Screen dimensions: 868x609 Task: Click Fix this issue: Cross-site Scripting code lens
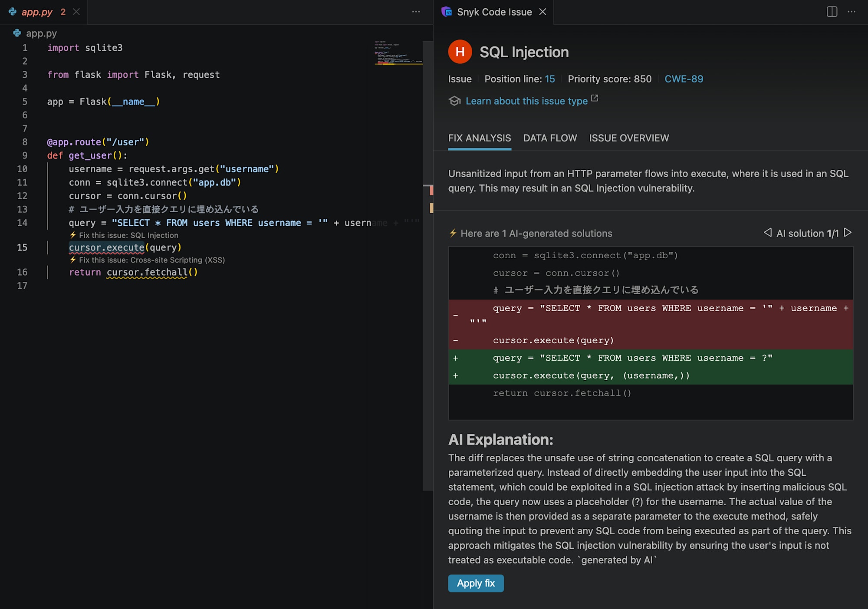pos(152,260)
